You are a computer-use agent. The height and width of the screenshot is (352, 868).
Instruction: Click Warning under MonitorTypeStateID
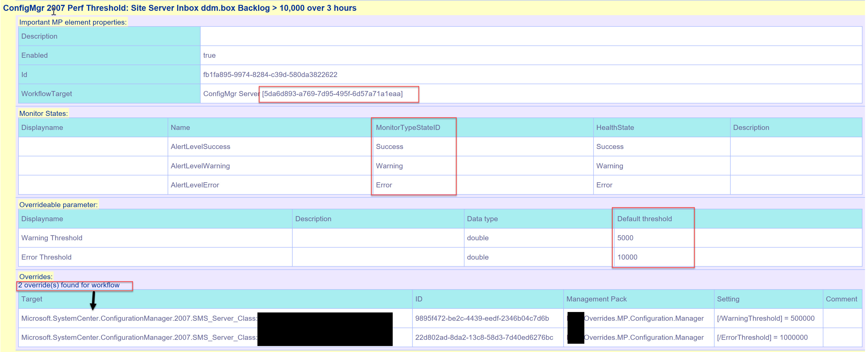389,166
